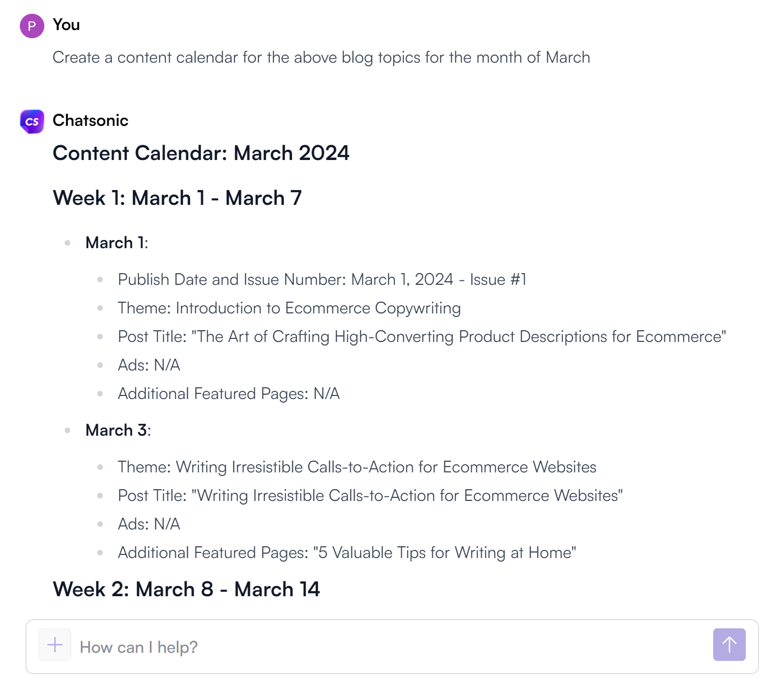Click the Post Title line under March 3
The width and height of the screenshot is (784, 691).
370,496
